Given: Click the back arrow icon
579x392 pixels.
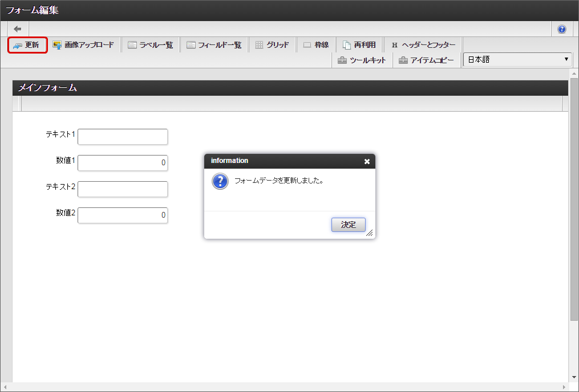Looking at the screenshot, I should (x=18, y=29).
